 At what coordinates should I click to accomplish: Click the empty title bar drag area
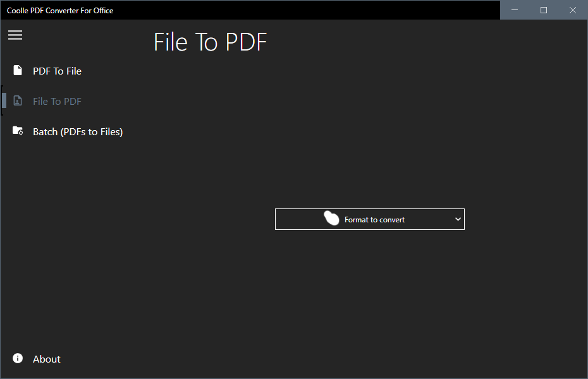click(303, 10)
